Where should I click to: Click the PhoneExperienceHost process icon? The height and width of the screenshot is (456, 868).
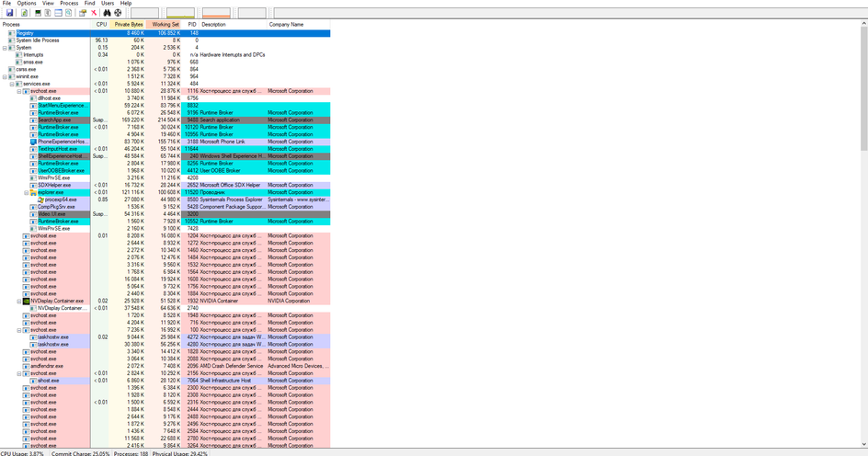33,142
